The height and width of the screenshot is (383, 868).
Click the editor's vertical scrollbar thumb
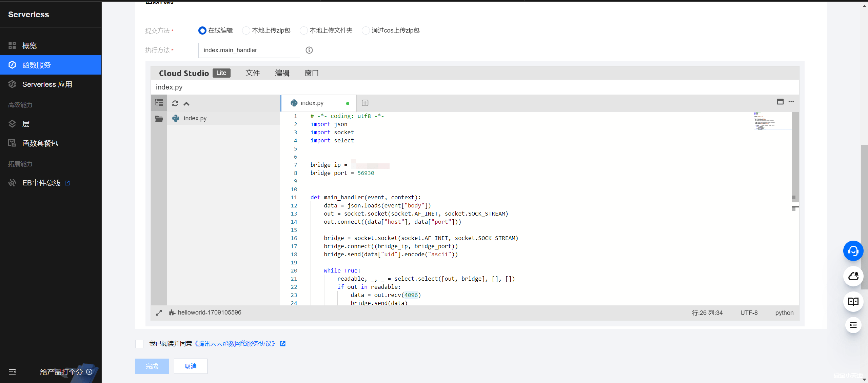795,156
